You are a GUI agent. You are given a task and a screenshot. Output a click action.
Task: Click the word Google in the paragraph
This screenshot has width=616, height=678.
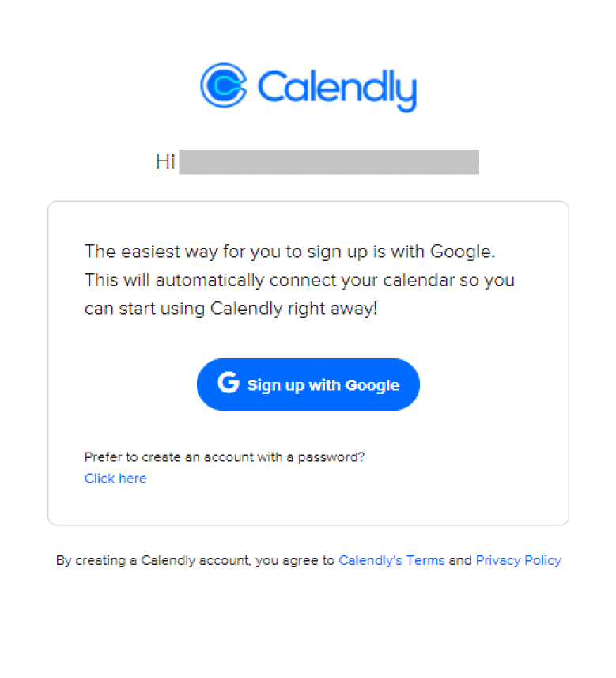[462, 252]
